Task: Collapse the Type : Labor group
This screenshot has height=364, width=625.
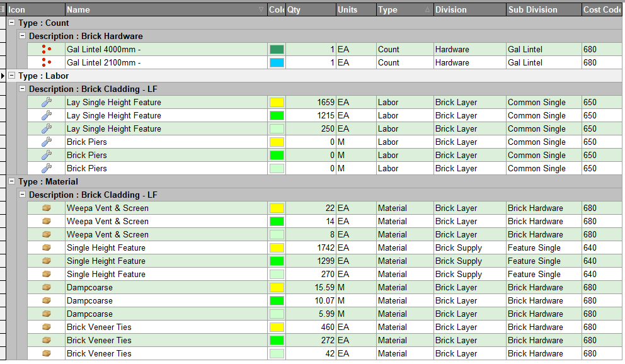Action: [x=12, y=76]
